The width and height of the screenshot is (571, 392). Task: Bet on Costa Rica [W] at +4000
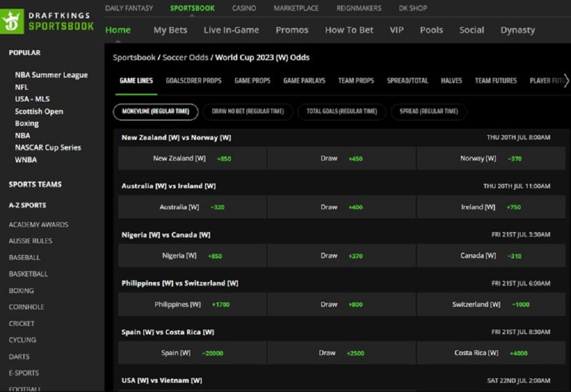click(491, 353)
